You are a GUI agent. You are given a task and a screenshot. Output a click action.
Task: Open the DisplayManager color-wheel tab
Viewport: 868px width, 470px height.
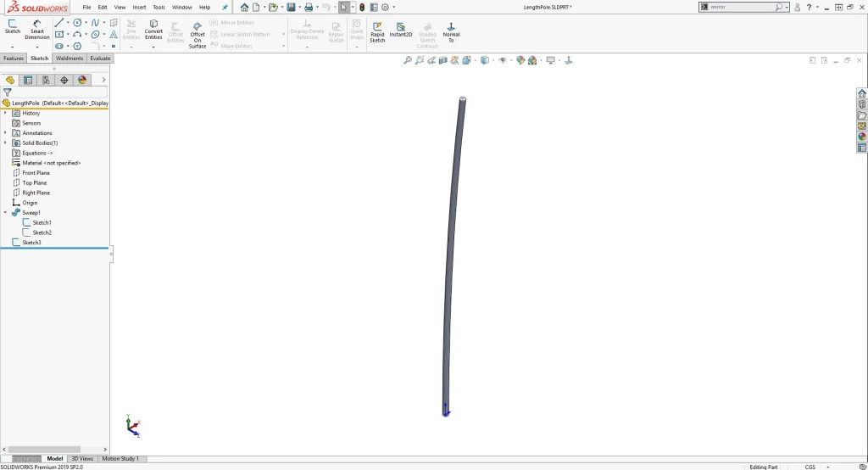click(82, 80)
